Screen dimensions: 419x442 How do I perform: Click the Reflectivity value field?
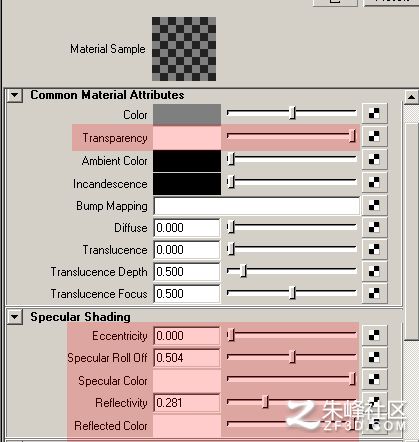tap(187, 403)
